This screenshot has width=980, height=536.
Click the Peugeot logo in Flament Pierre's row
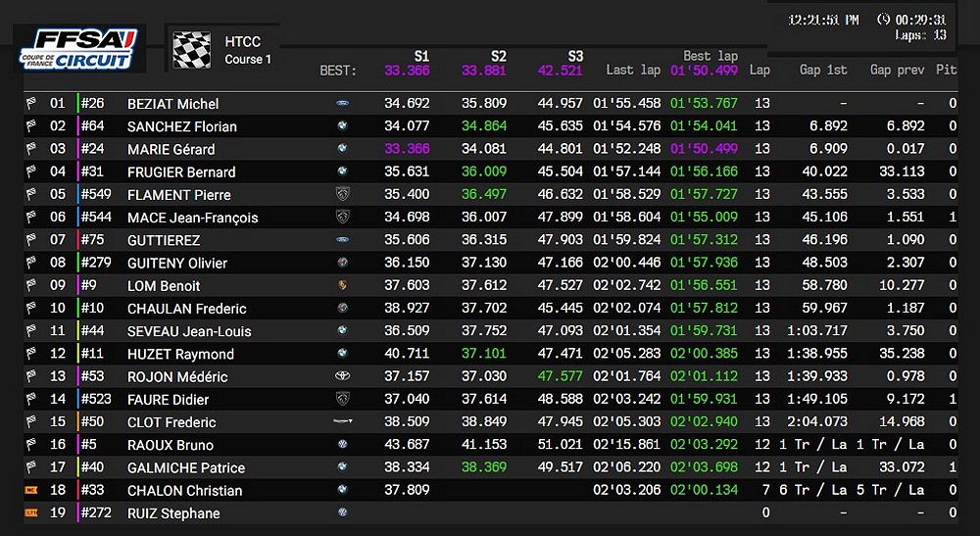(343, 194)
